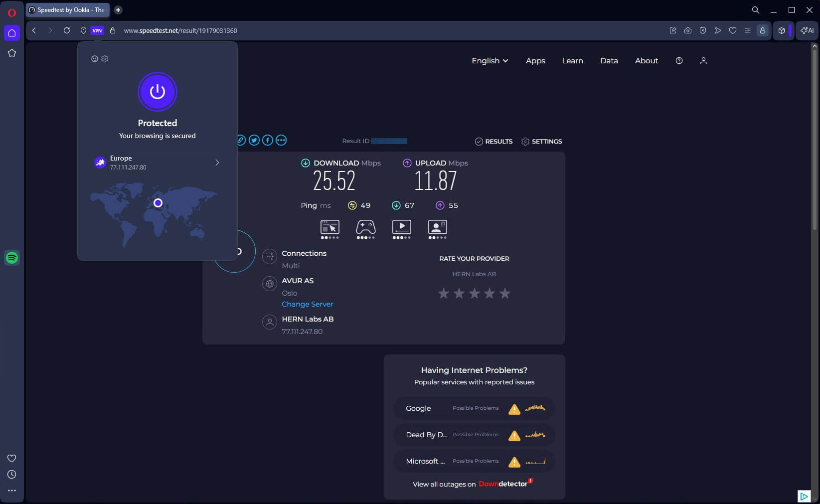
Task: Open VPN settings gear in popup
Action: (x=105, y=59)
